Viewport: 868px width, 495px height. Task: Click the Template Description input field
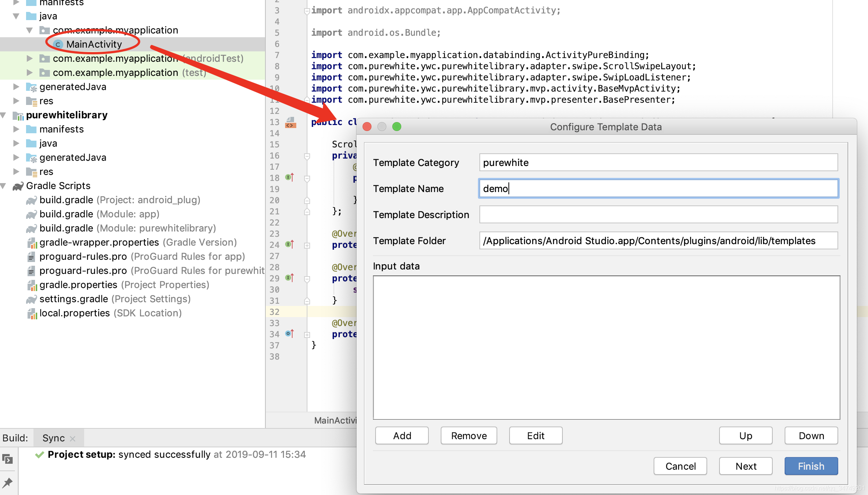pyautogui.click(x=658, y=214)
